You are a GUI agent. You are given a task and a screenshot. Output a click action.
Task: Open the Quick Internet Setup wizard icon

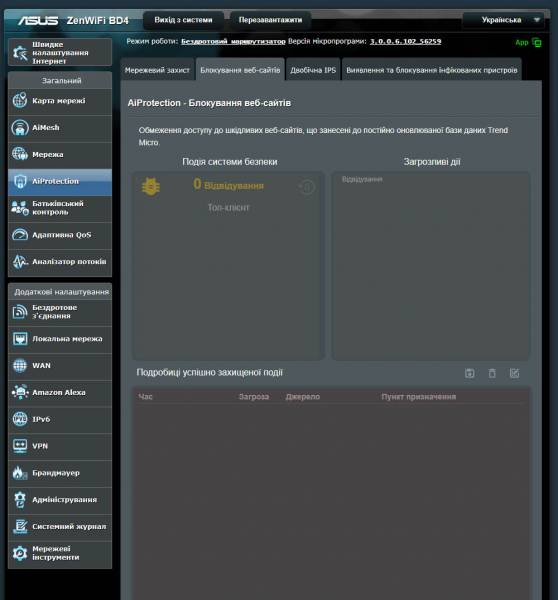pyautogui.click(x=20, y=53)
